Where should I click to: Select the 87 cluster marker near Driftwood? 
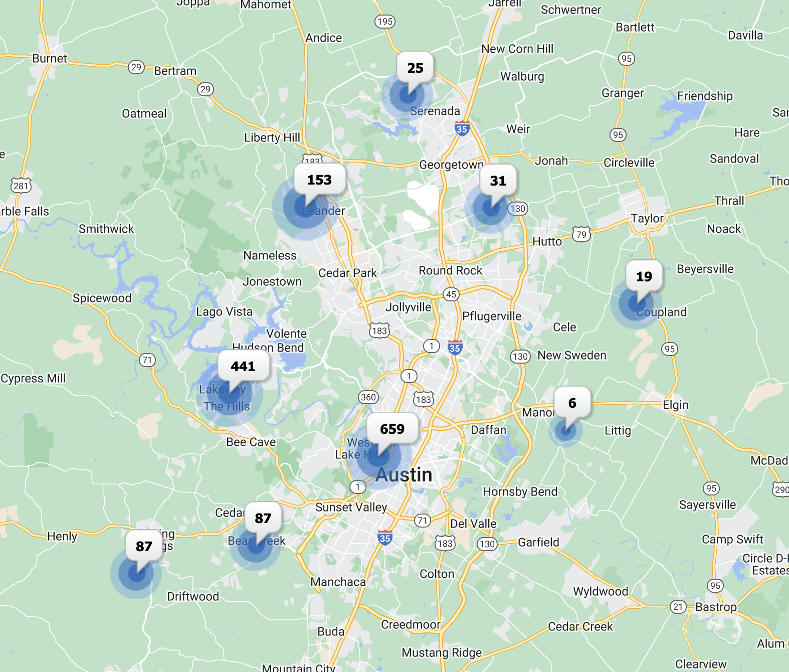click(144, 547)
